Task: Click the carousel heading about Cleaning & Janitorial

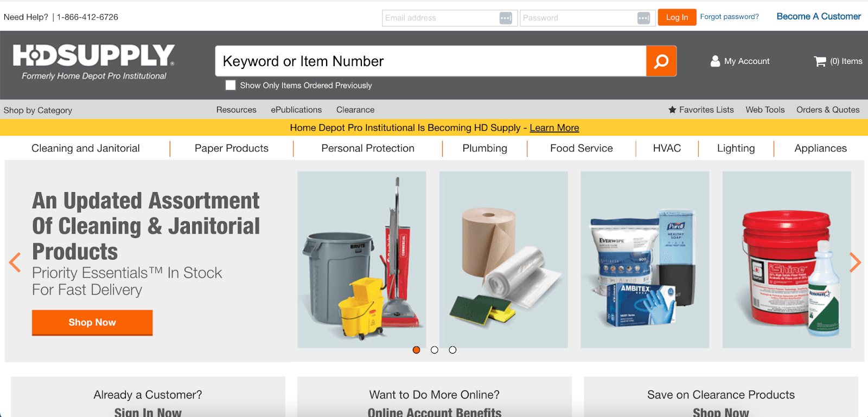Action: point(146,226)
